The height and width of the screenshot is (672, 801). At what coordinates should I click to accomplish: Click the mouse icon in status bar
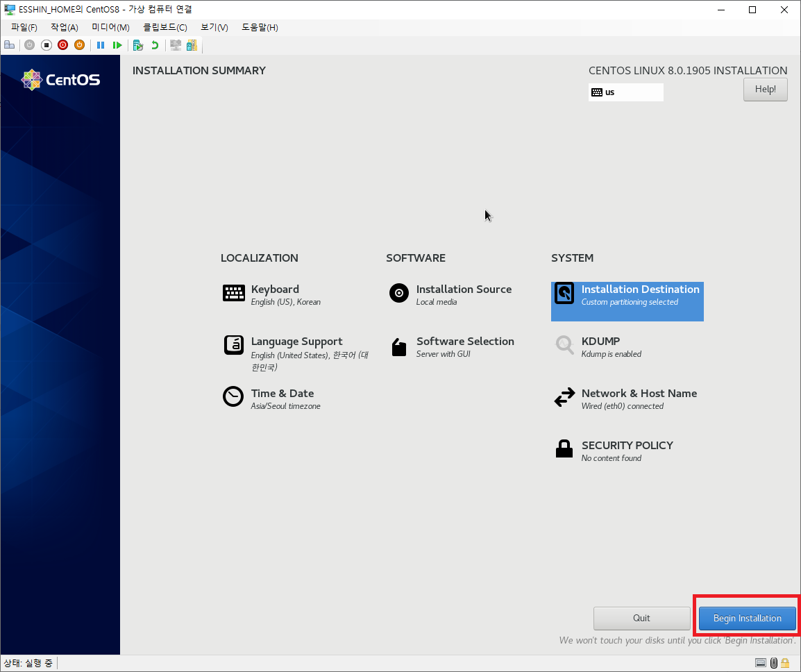pyautogui.click(x=774, y=663)
